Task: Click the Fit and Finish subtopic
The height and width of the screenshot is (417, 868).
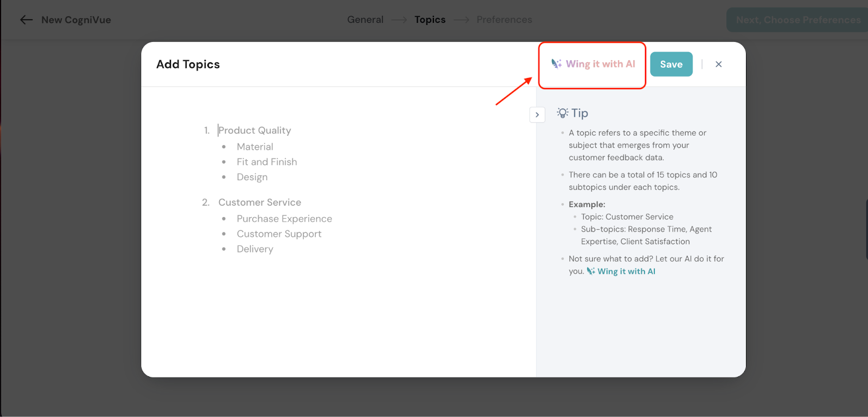Action: tap(267, 162)
